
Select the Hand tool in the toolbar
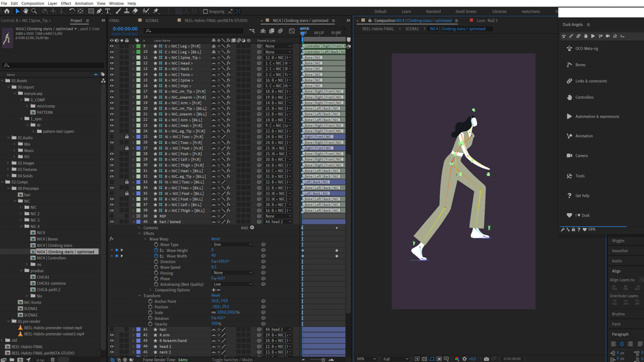pyautogui.click(x=26, y=11)
